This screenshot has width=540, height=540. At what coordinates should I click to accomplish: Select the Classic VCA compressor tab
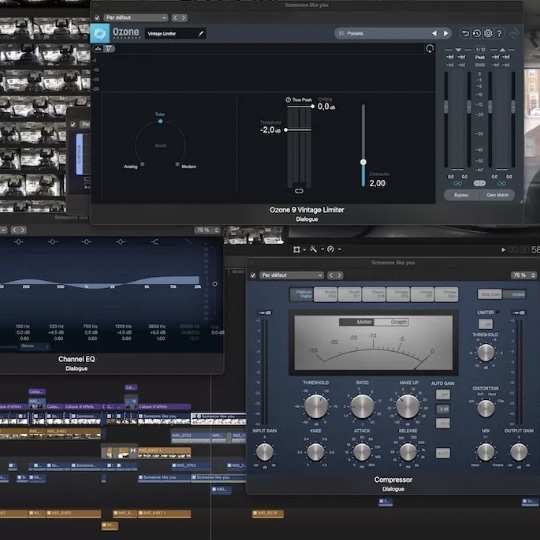click(374, 294)
